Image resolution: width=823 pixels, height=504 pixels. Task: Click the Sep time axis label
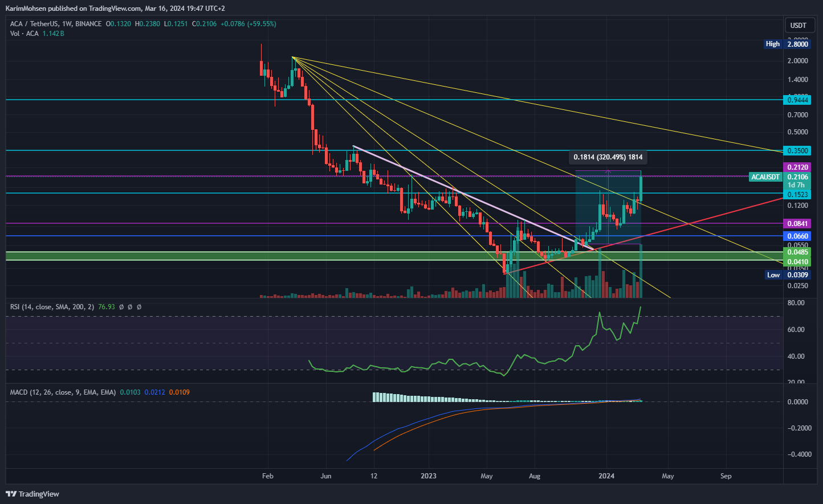point(726,476)
